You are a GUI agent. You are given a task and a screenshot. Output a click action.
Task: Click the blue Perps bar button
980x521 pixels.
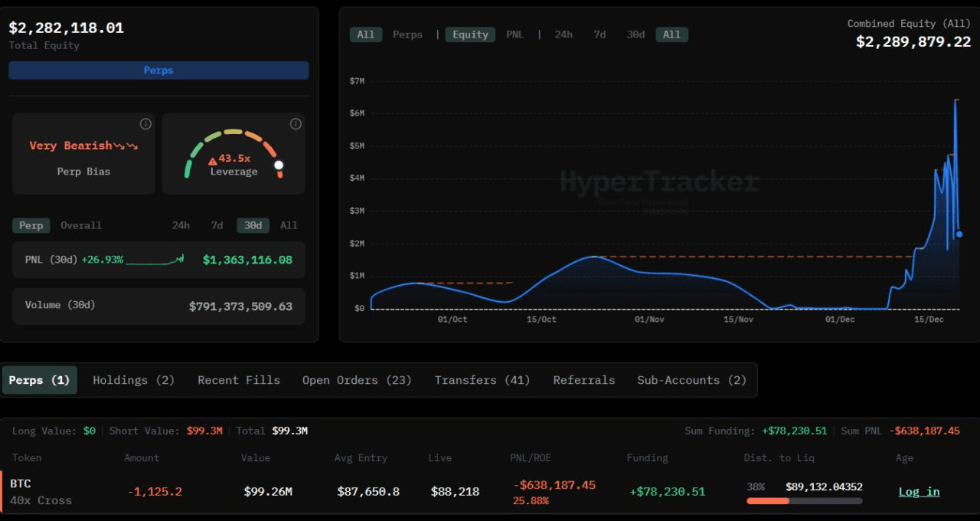click(x=158, y=70)
